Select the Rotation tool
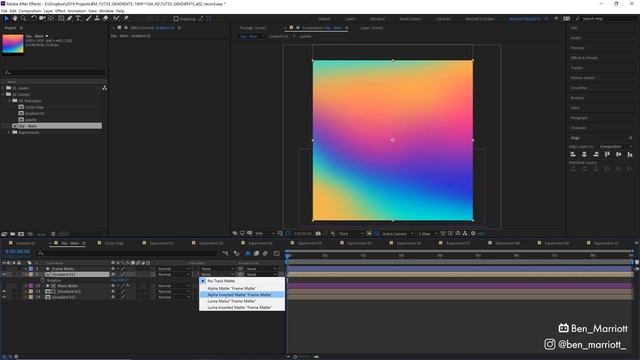 34,18
